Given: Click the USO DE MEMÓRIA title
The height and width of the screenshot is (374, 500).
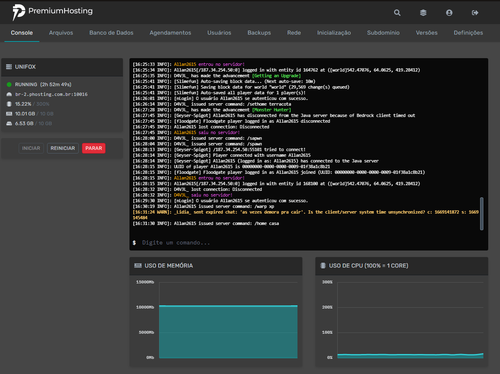Looking at the screenshot, I should (169, 266).
